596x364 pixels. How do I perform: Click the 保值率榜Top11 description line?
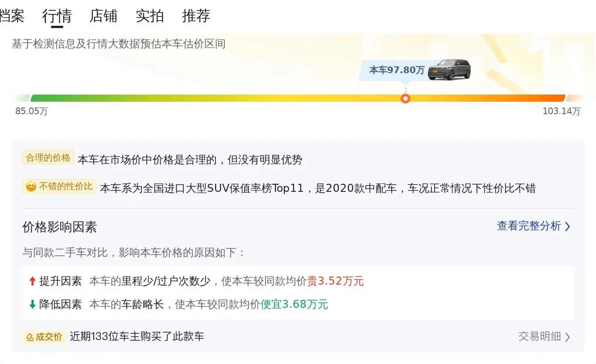click(318, 188)
